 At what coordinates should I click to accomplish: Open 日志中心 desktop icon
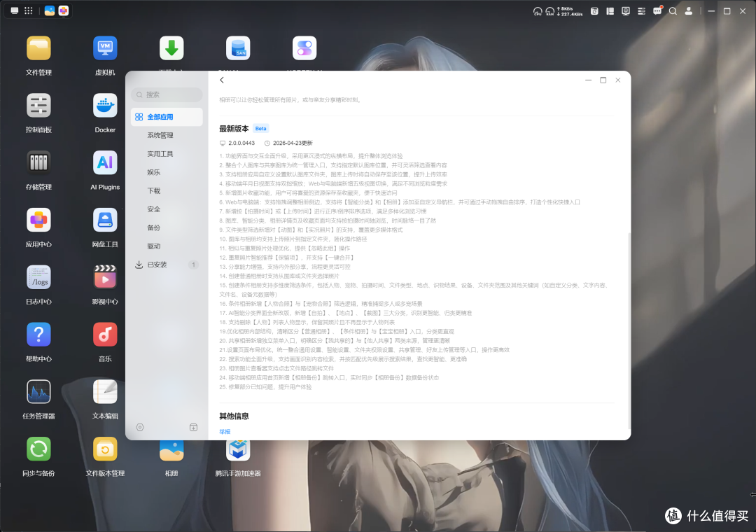pos(38,277)
